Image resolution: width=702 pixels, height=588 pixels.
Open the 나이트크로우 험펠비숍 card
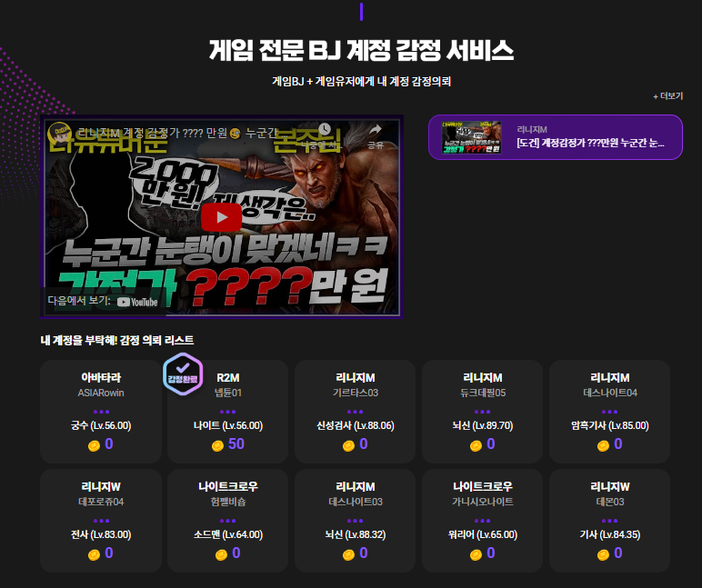(x=228, y=521)
